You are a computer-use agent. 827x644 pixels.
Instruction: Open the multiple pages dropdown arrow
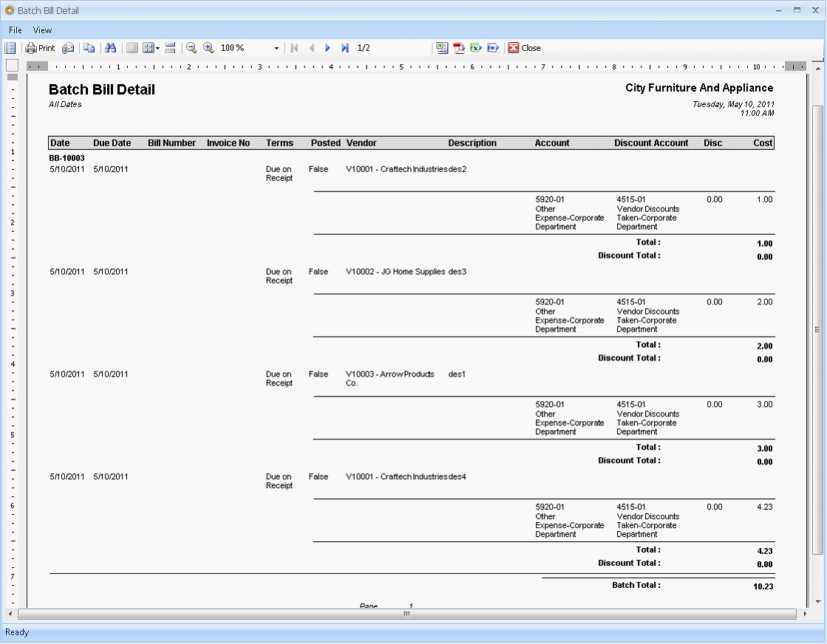point(157,49)
